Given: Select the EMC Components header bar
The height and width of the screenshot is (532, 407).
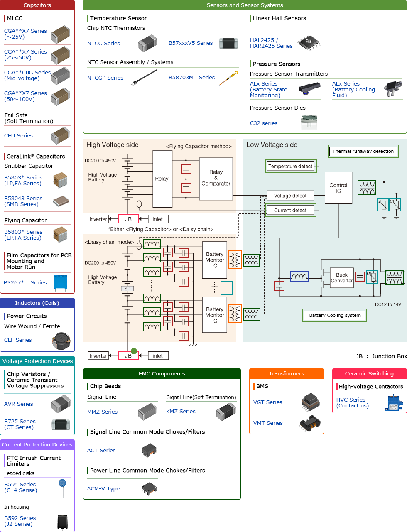Looking at the screenshot, I should [162, 373].
